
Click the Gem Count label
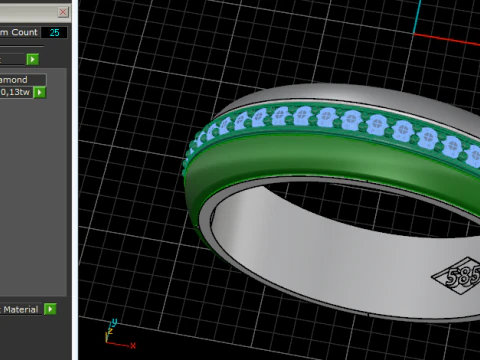pyautogui.click(x=19, y=33)
